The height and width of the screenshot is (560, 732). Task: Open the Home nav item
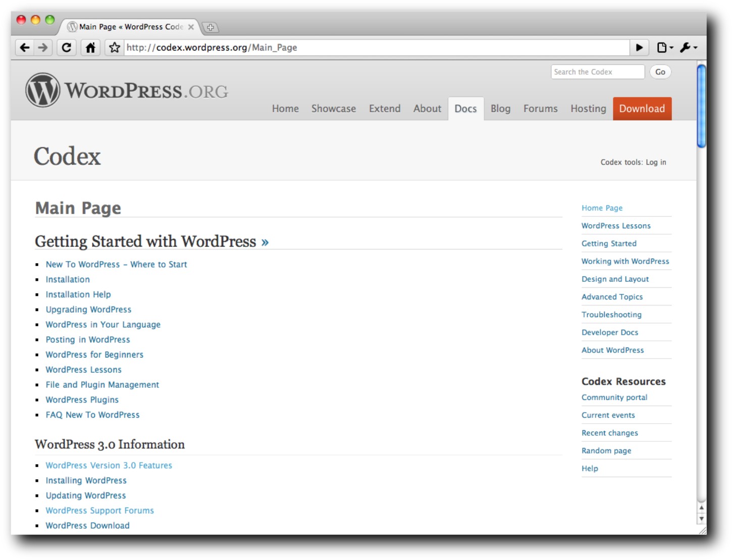tap(285, 109)
